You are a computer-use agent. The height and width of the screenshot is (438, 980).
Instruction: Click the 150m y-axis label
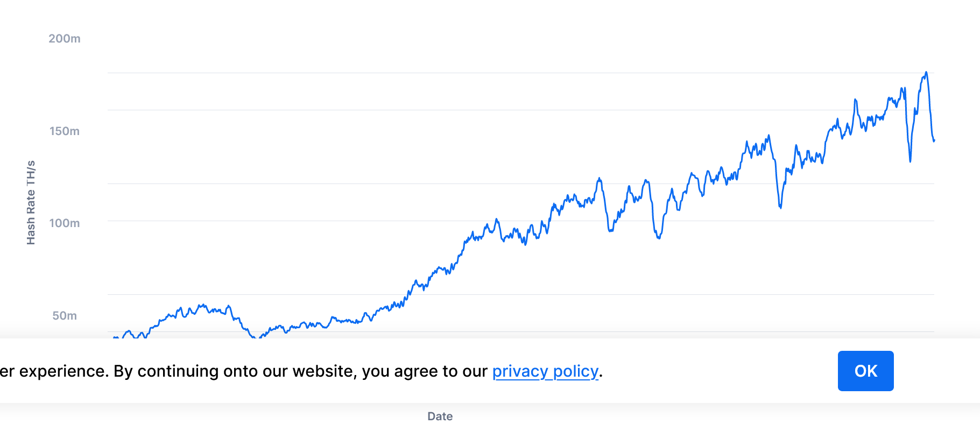pyautogui.click(x=65, y=131)
